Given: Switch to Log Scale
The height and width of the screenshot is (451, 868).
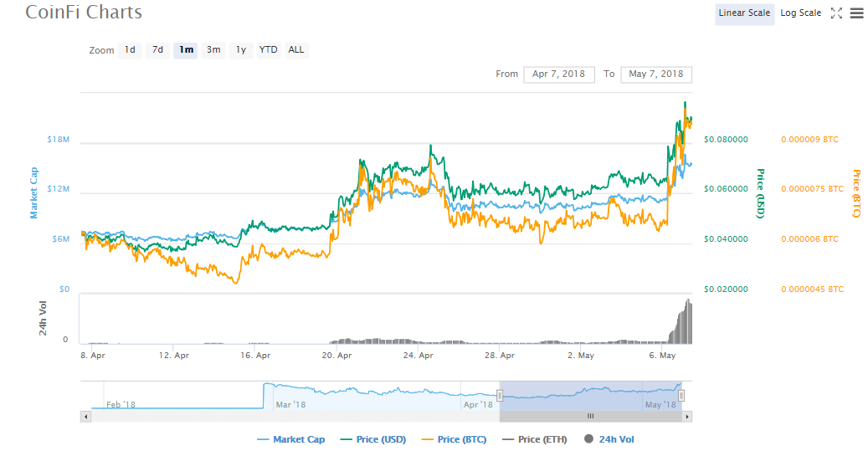Looking at the screenshot, I should point(800,13).
